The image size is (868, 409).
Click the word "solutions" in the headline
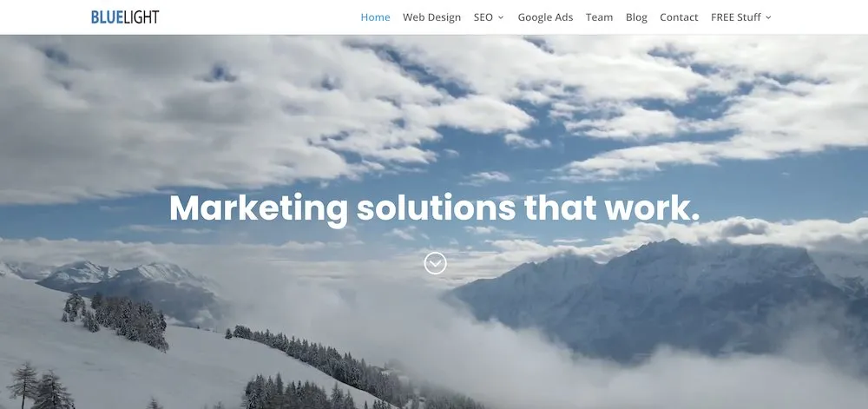click(x=437, y=208)
